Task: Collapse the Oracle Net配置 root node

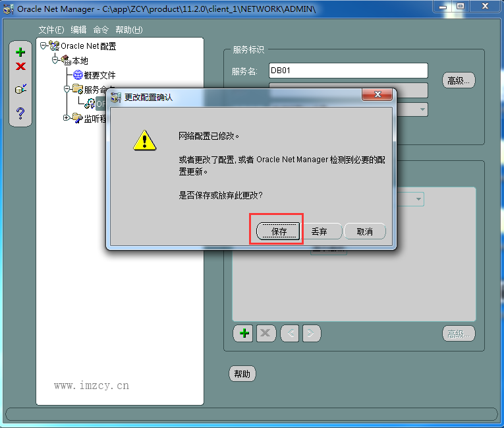Action: (x=43, y=46)
